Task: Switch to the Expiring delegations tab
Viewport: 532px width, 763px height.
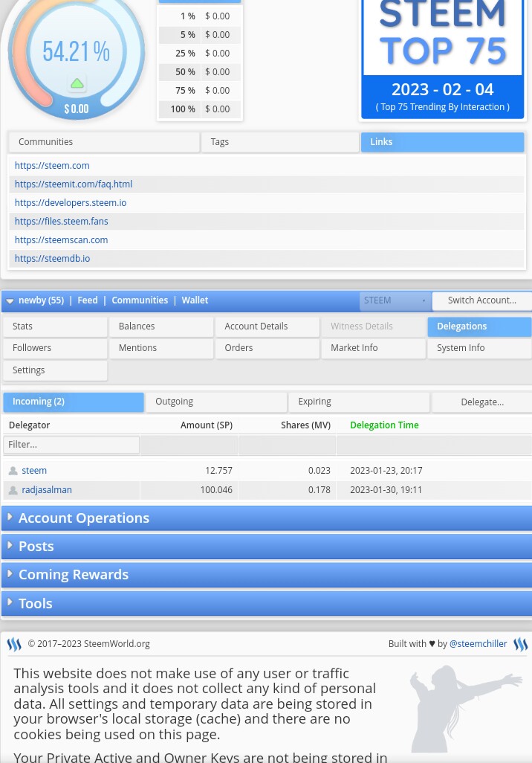Action: [x=360, y=402]
